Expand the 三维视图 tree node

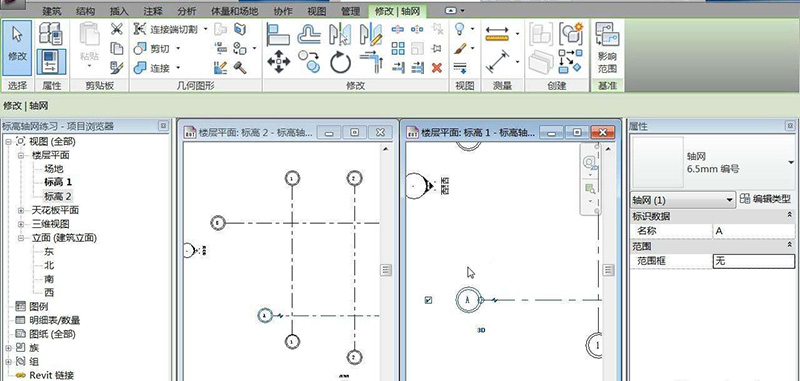click(21, 224)
